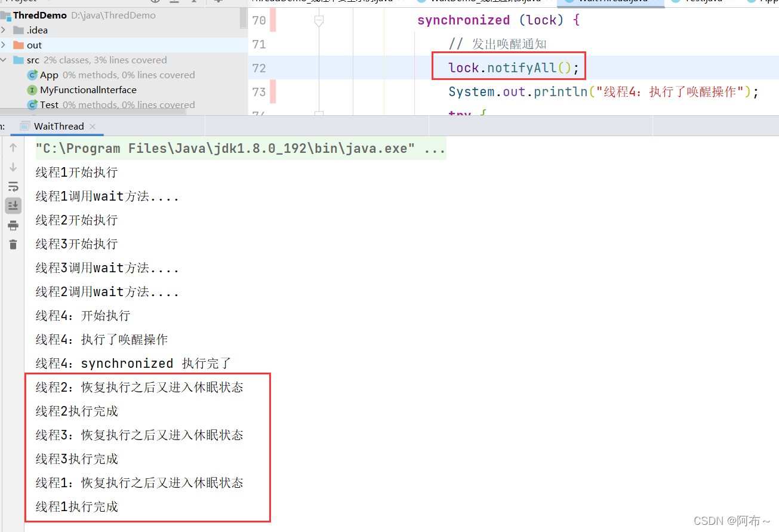Click the down the stack trace arrow
779x532 pixels.
click(13, 167)
